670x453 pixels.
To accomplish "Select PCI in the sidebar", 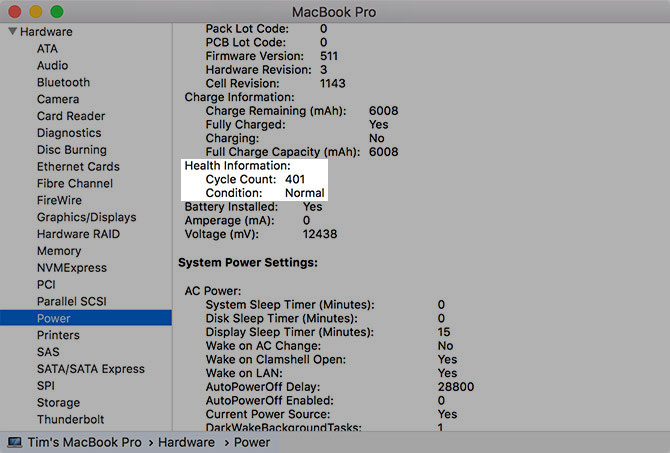I will [x=46, y=284].
